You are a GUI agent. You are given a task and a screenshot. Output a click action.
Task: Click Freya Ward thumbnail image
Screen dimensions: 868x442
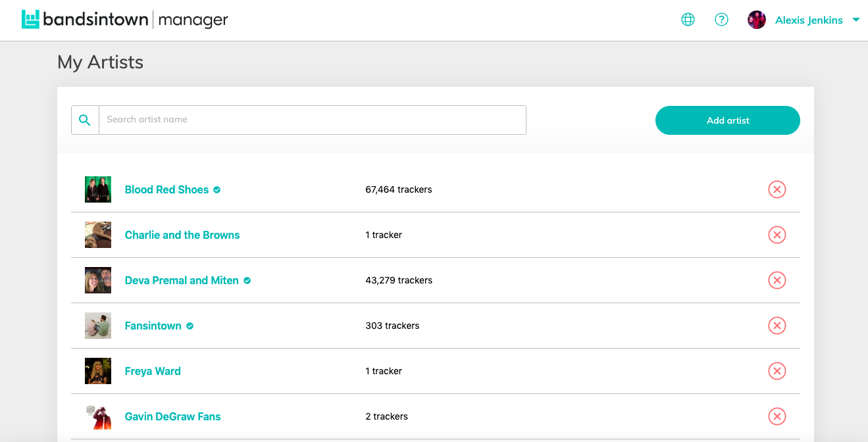coord(98,371)
